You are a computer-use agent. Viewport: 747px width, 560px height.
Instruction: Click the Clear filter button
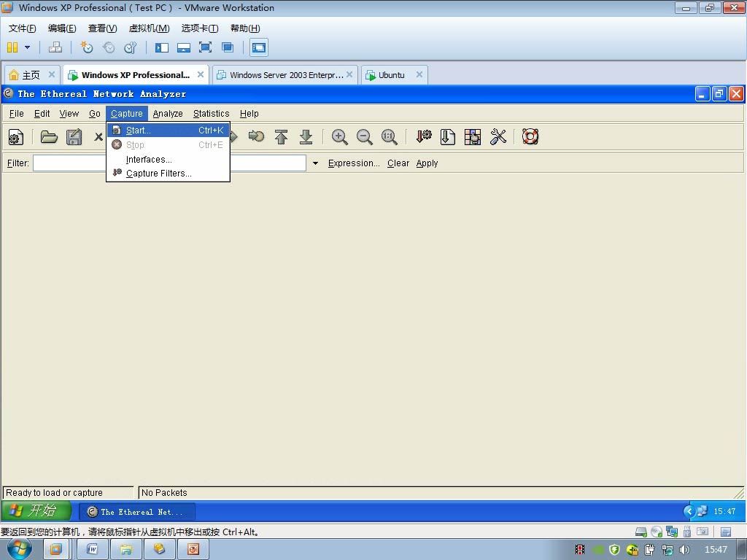click(398, 163)
